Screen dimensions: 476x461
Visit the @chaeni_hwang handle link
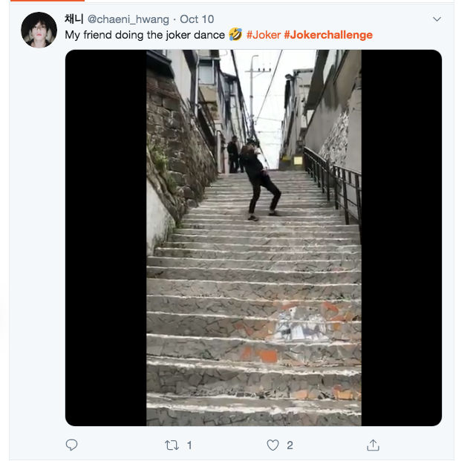[128, 19]
